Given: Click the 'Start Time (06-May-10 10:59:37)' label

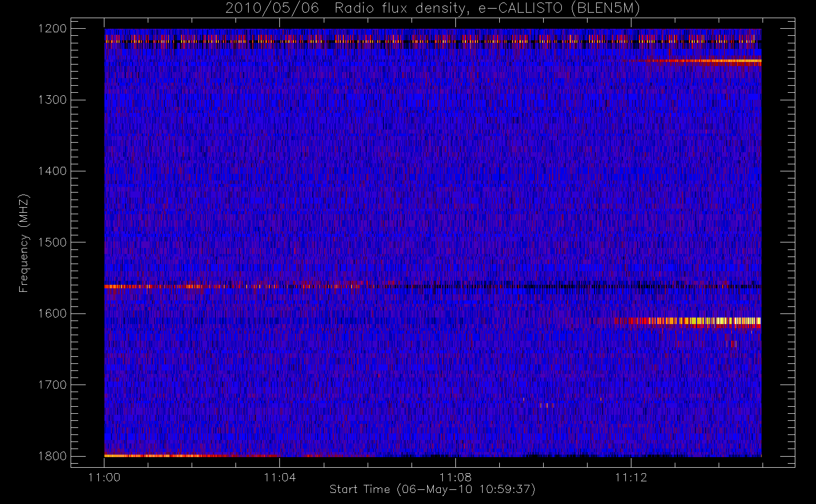Looking at the screenshot, I should (x=432, y=489).
